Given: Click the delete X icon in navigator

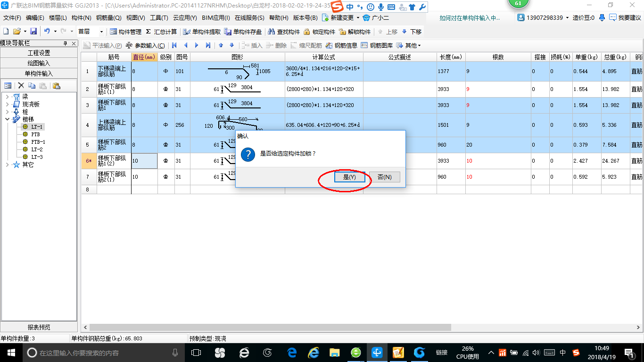Looking at the screenshot, I should pyautogui.click(x=21, y=86).
